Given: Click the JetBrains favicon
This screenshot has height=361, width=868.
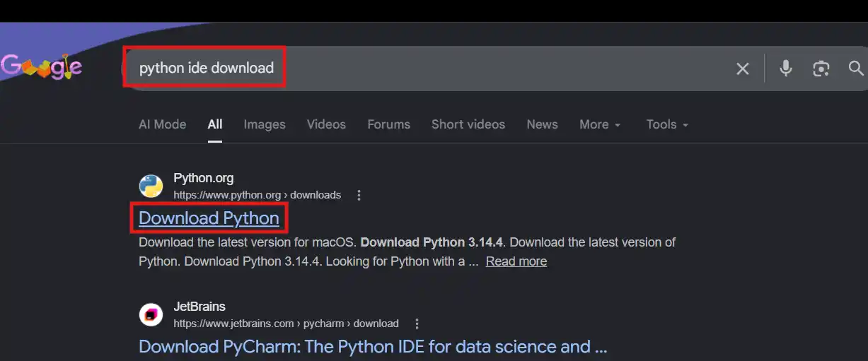Looking at the screenshot, I should point(151,314).
